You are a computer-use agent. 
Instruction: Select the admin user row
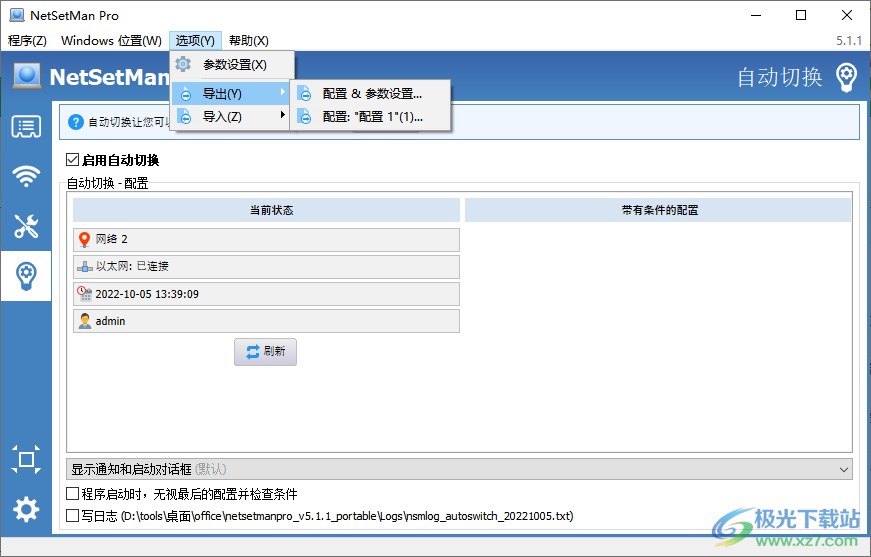click(x=267, y=321)
